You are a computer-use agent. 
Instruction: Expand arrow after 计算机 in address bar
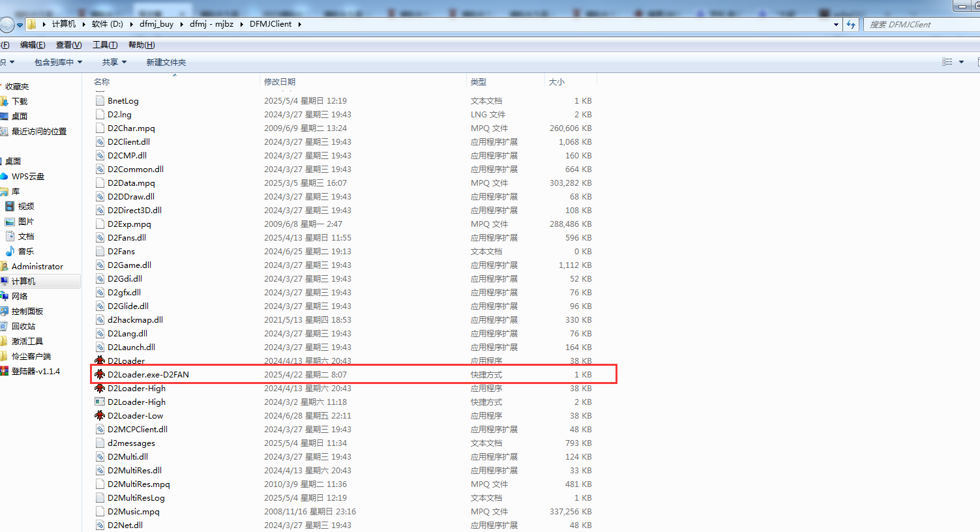83,24
